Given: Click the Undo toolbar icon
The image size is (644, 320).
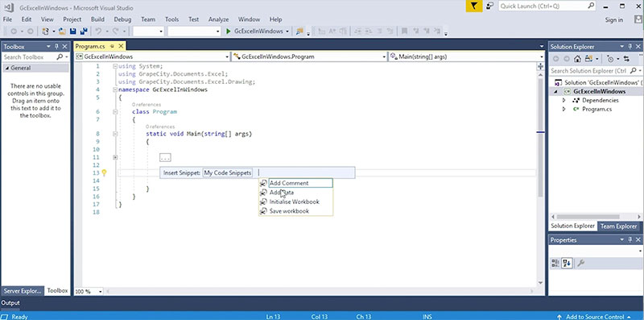Looking at the screenshot, I should (98, 31).
